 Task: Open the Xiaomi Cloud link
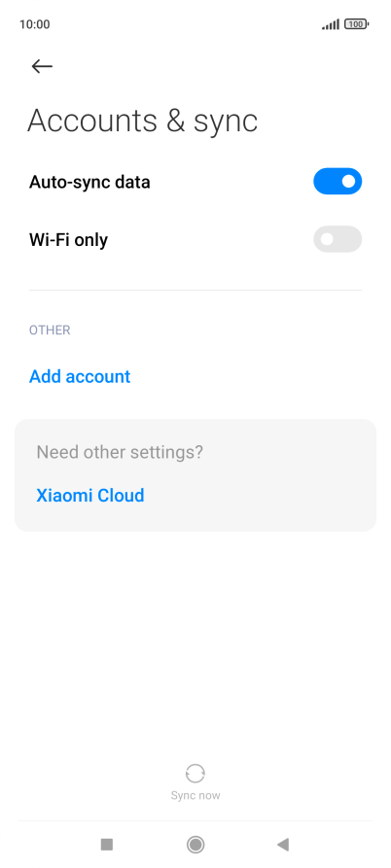coord(90,495)
